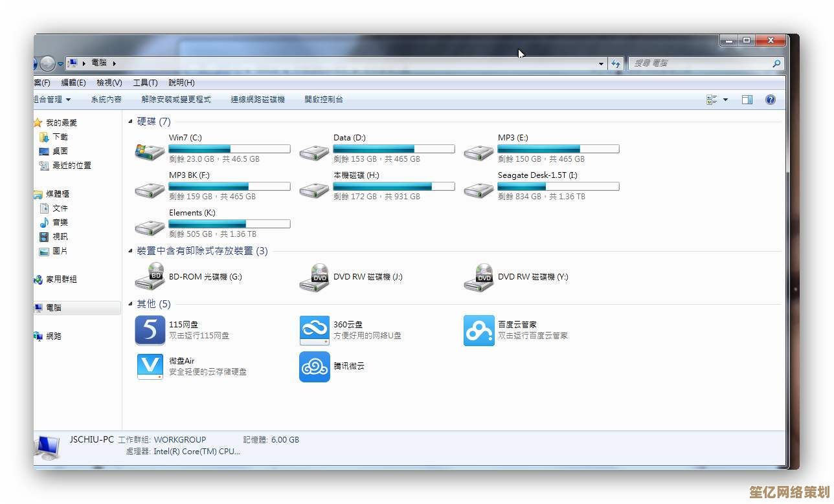Viewport: 834px width, 504px height.
Task: Collapse the 其他 (5) group
Action: pyautogui.click(x=131, y=304)
